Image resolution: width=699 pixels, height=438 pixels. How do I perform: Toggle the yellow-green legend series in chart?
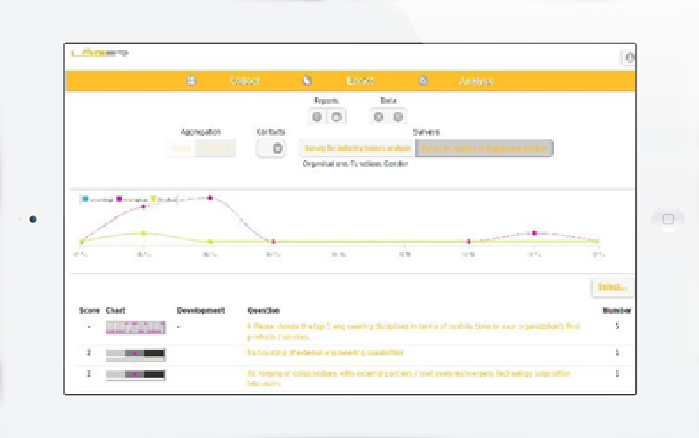[164, 200]
